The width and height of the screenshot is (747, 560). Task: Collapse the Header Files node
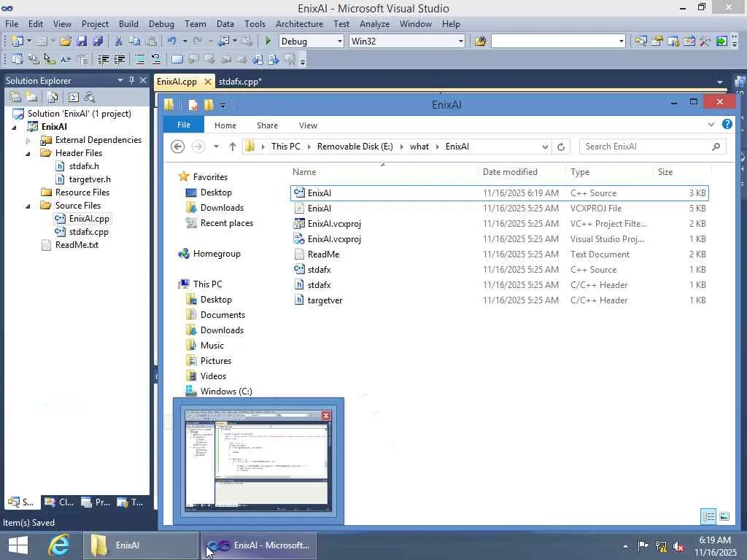coord(28,153)
